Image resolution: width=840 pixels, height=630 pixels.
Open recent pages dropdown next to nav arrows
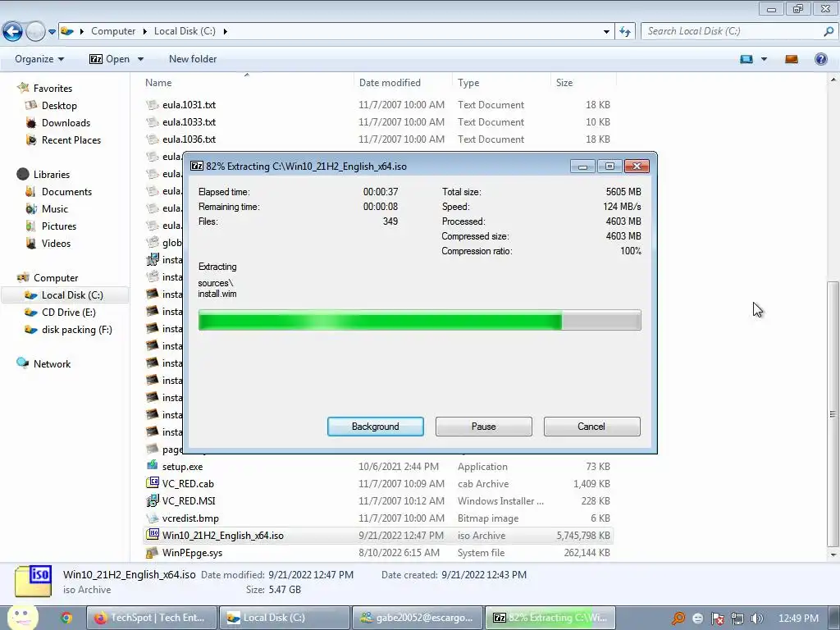pyautogui.click(x=52, y=32)
